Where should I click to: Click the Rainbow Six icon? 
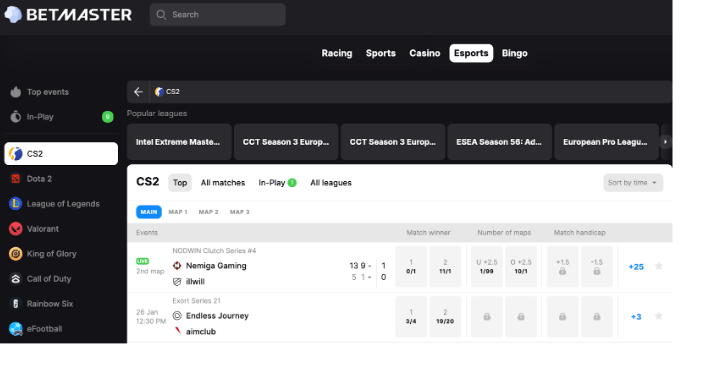click(x=16, y=303)
